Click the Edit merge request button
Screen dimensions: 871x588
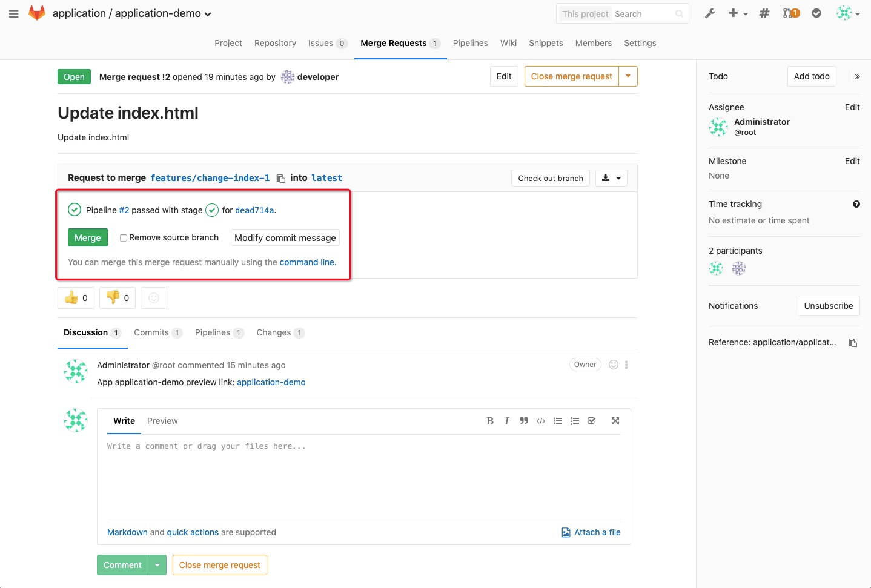click(504, 76)
